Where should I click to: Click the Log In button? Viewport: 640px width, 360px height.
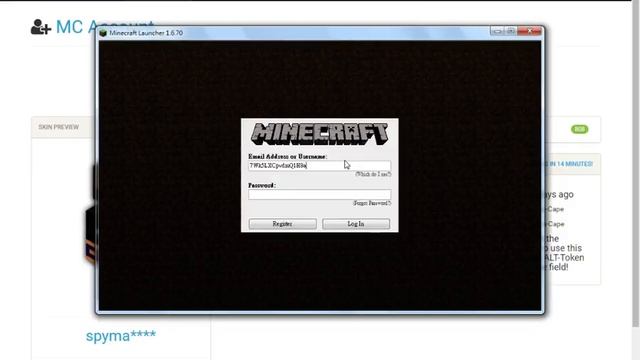[x=356, y=224]
